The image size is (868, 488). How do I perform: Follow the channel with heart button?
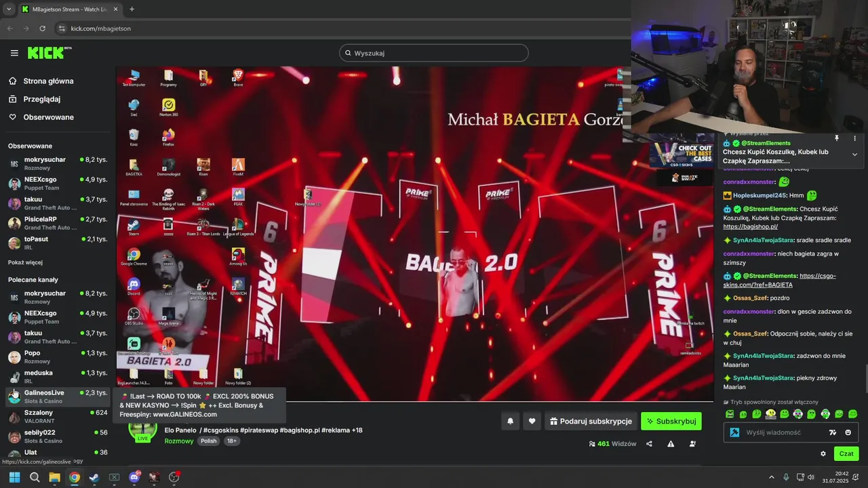pos(532,421)
